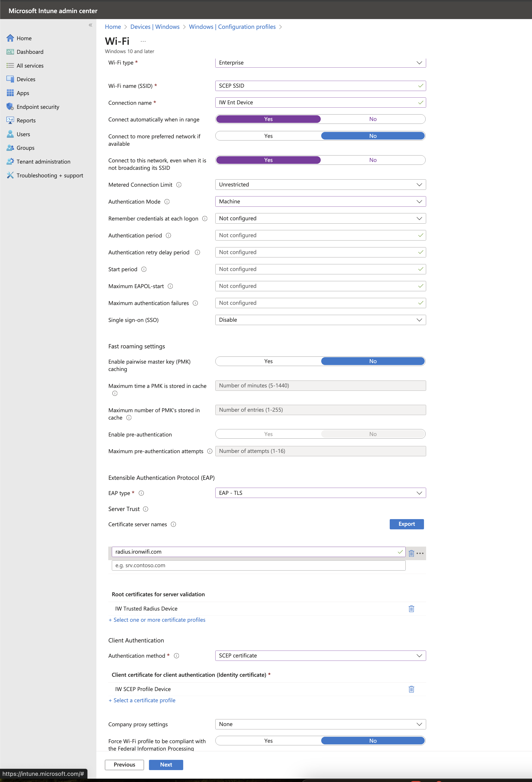Go to Home via the breadcrumb

tap(113, 27)
